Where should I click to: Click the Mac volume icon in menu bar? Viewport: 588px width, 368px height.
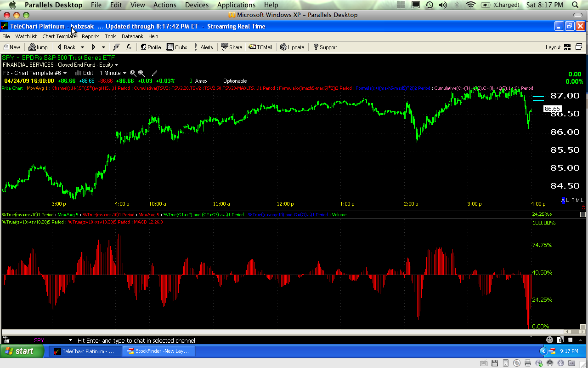(443, 5)
